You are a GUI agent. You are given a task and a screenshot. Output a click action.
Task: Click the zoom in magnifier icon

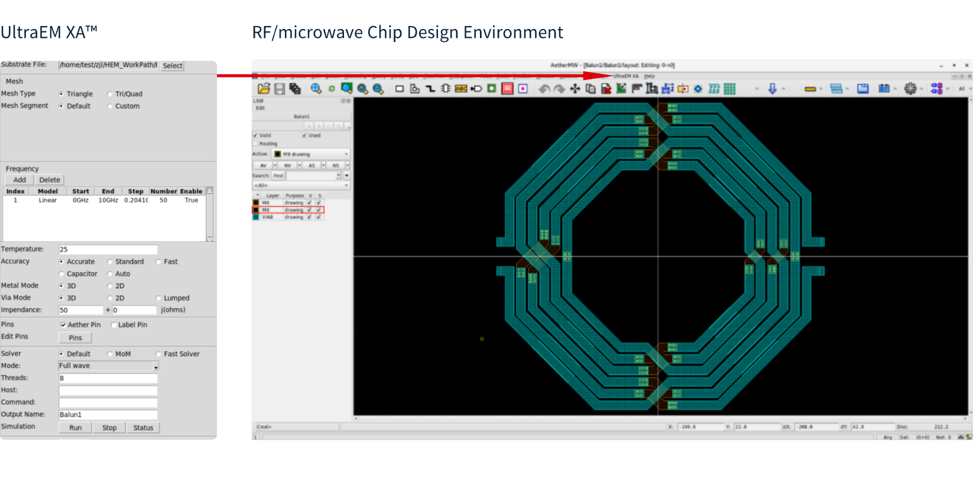click(x=362, y=89)
